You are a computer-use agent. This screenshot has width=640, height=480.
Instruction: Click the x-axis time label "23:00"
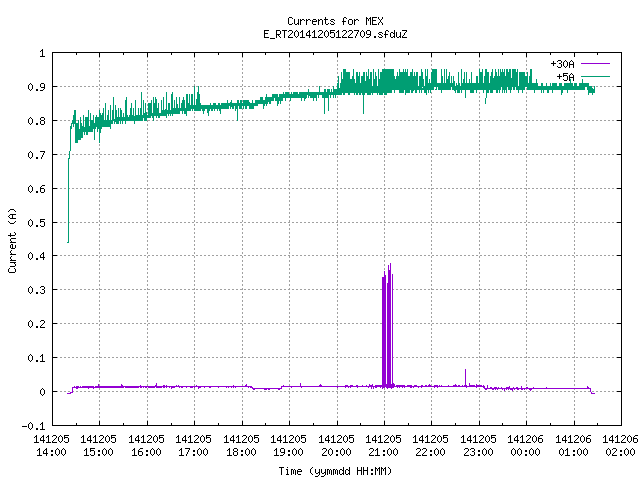(x=478, y=452)
